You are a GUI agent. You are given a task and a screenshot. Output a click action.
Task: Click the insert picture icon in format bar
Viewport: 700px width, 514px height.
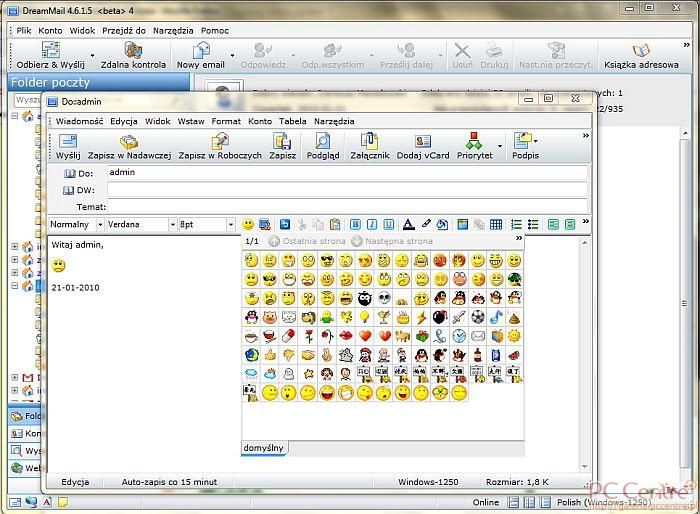462,224
